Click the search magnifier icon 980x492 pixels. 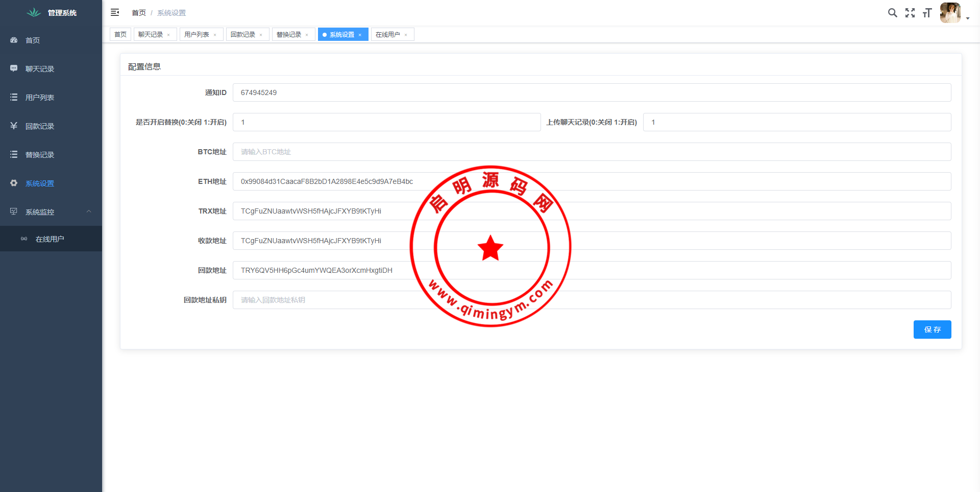[892, 13]
